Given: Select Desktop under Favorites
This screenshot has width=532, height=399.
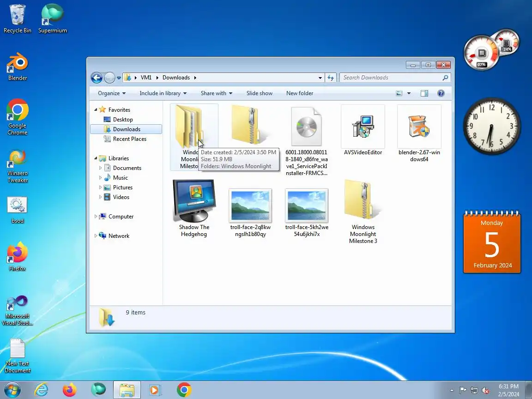Looking at the screenshot, I should click(x=122, y=120).
